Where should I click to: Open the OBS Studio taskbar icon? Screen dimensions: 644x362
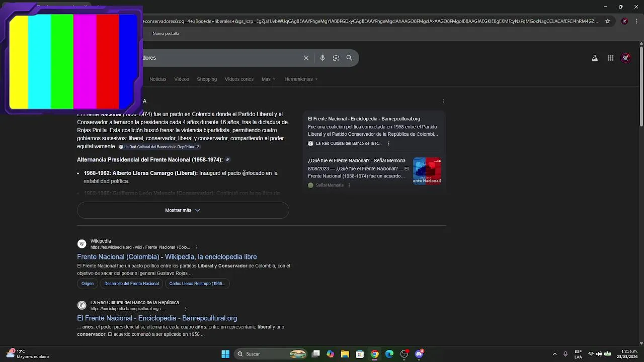pos(404,354)
